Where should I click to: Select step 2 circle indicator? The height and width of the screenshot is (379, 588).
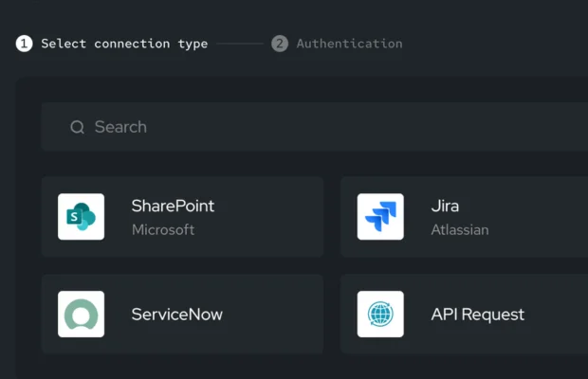[280, 44]
